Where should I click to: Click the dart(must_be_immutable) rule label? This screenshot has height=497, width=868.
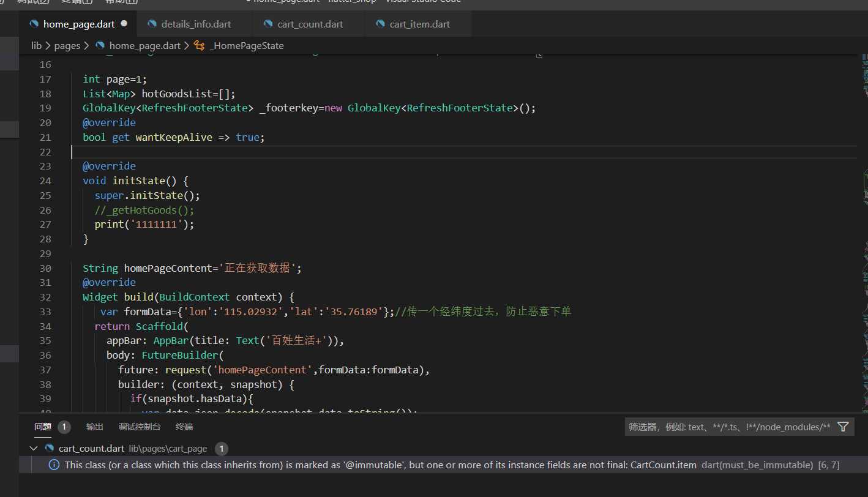click(x=757, y=465)
